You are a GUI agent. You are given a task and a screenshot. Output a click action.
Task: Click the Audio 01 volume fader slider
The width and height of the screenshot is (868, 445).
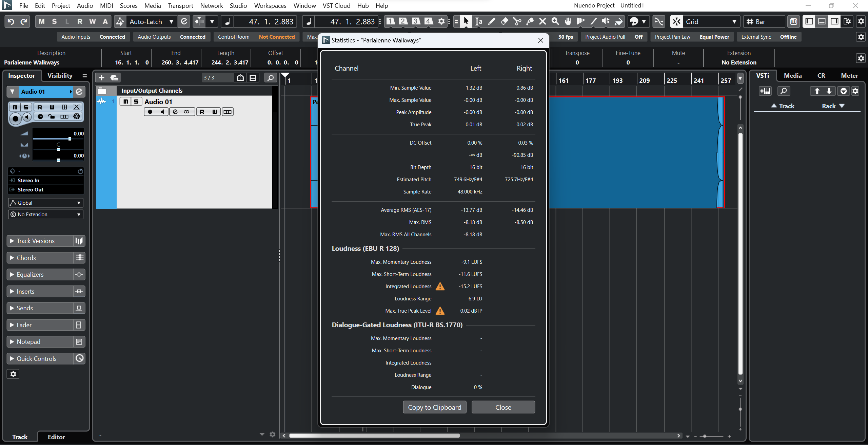click(x=70, y=139)
